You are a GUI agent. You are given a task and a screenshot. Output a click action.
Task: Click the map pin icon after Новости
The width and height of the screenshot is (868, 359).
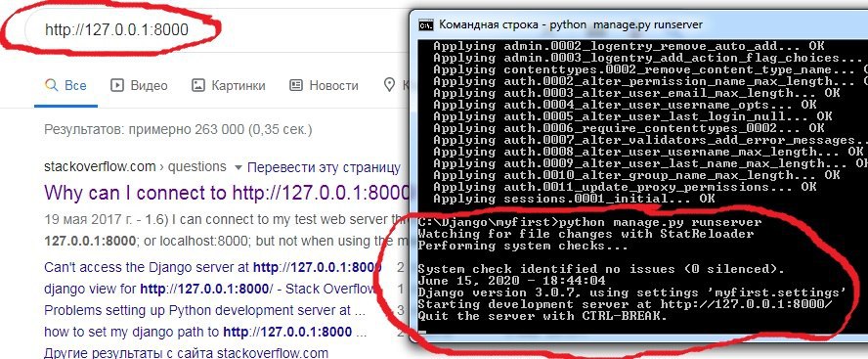coord(390,85)
